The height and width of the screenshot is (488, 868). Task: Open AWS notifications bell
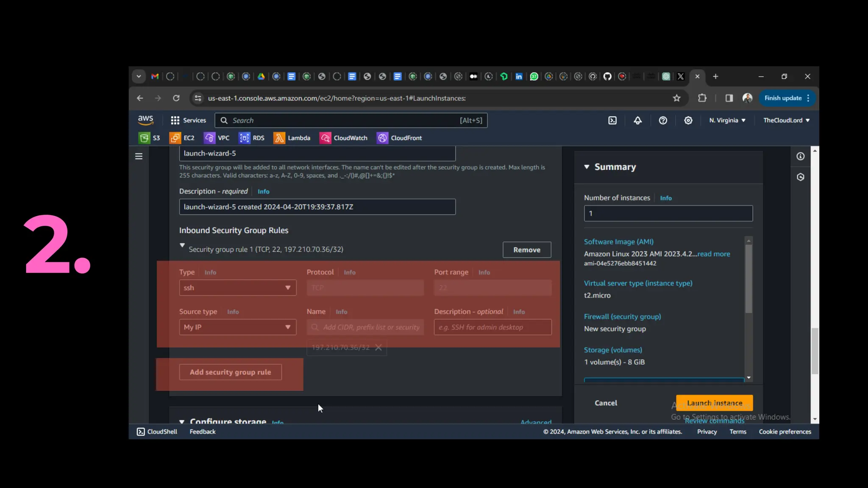[637, 121]
